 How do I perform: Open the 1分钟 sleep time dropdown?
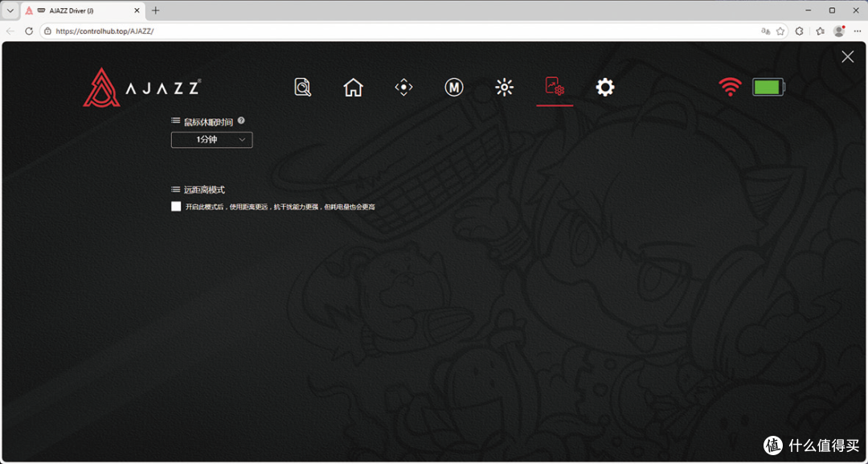(x=211, y=140)
